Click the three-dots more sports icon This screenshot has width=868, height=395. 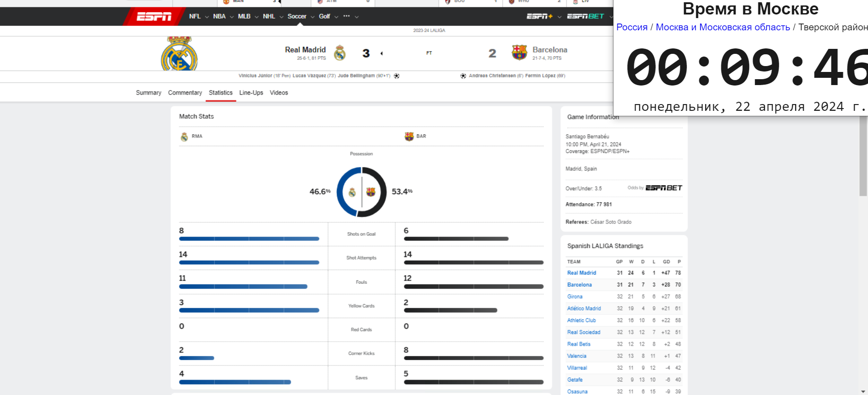coord(347,16)
